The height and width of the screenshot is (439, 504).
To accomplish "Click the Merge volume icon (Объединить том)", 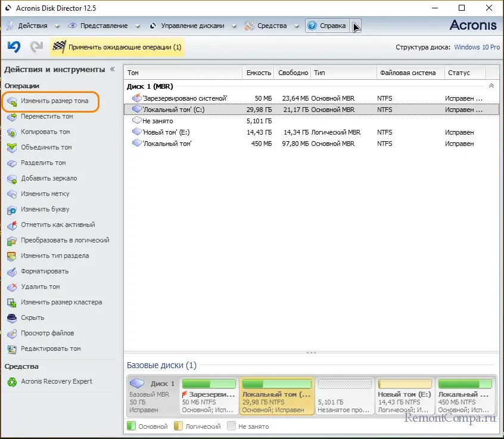I will click(12, 148).
